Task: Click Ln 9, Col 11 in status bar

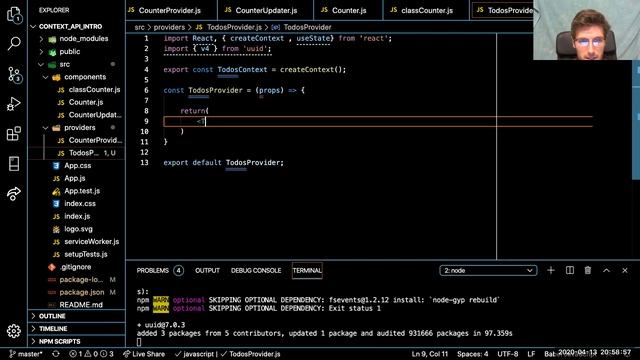Action: pyautogui.click(x=429, y=354)
